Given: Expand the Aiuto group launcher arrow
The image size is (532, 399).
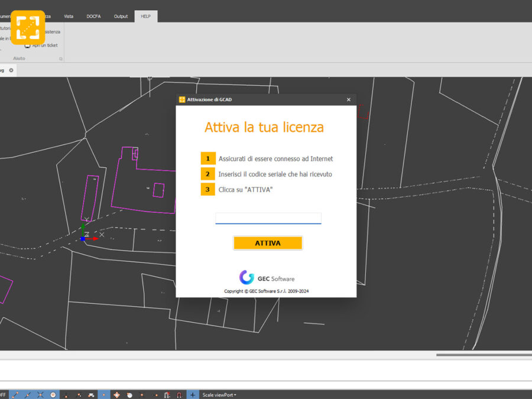Looking at the screenshot, I should 61,59.
